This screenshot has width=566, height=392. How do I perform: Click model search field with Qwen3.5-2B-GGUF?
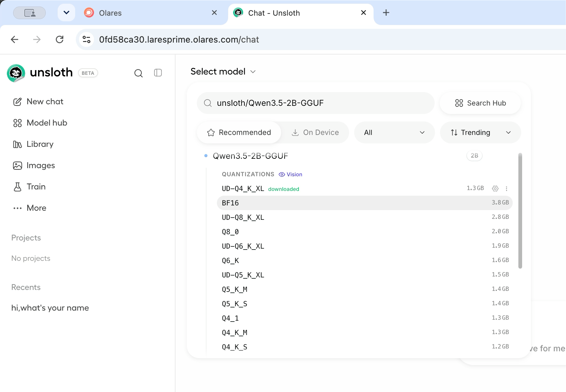[316, 103]
